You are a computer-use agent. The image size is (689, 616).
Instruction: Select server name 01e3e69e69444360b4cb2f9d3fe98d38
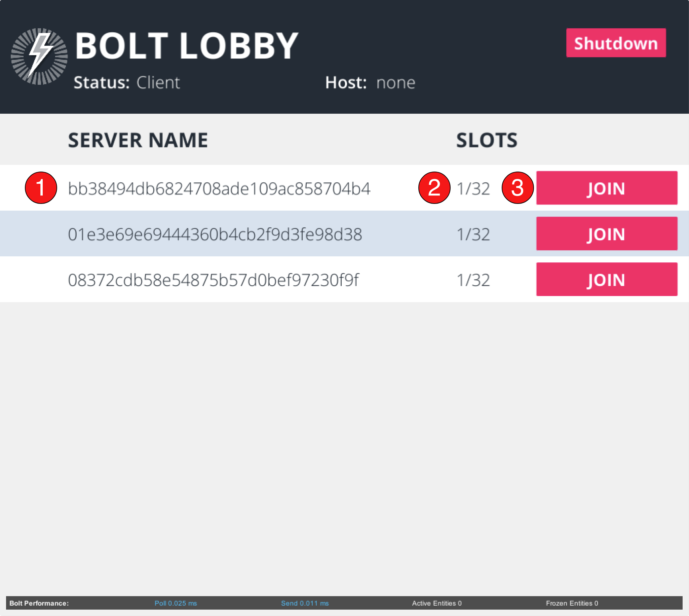215,234
